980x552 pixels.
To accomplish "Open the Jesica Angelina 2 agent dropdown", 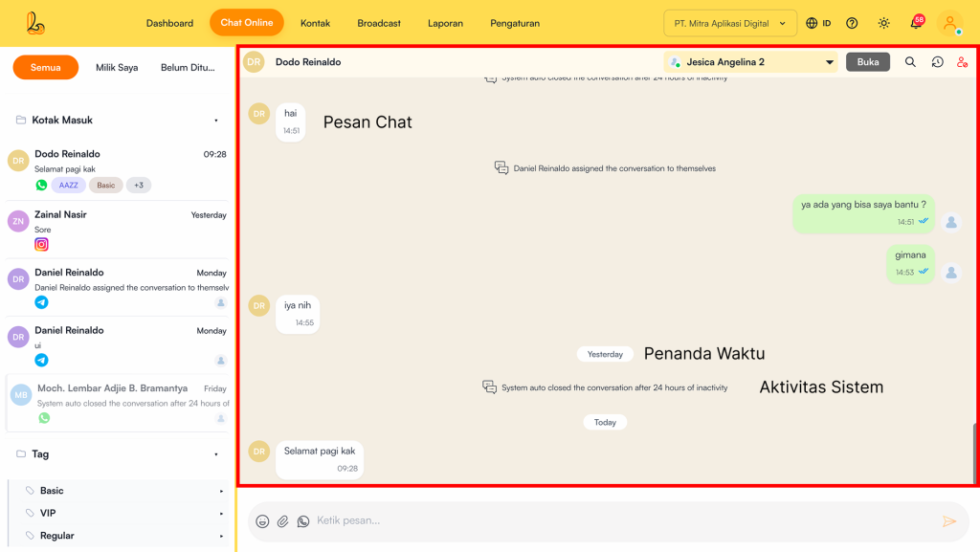I will coord(751,62).
